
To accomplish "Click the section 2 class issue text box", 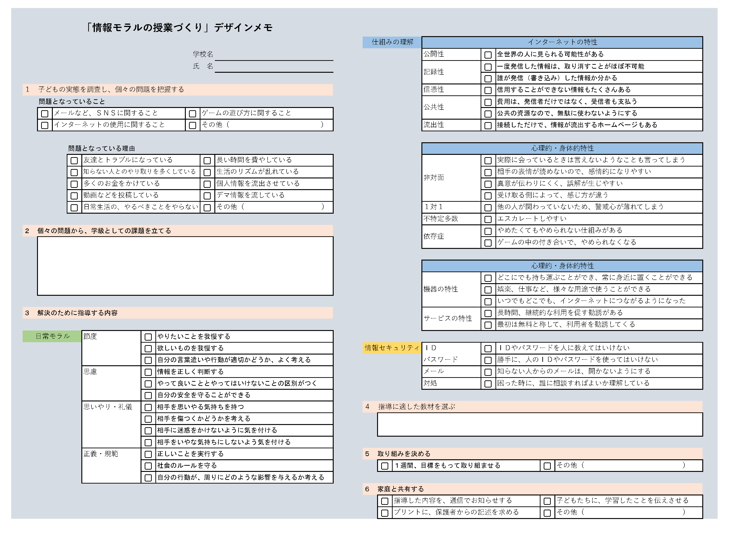I will (185, 266).
